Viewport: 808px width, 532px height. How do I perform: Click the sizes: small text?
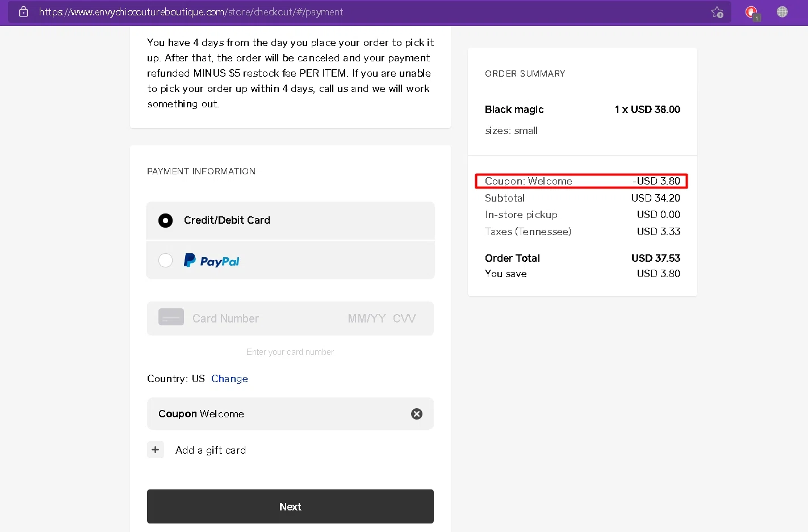511,131
